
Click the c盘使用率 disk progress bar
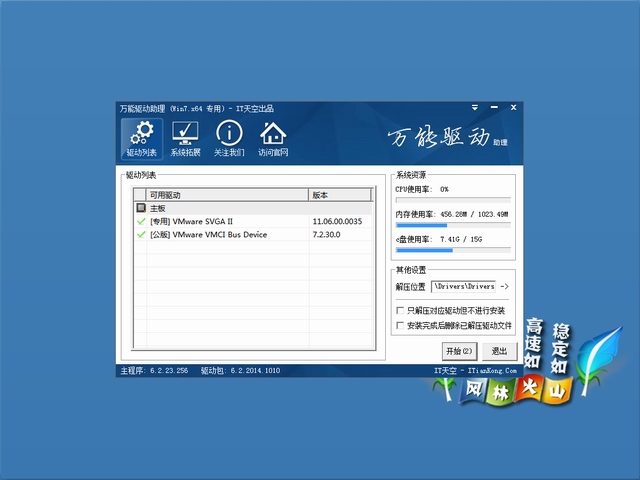click(x=453, y=250)
